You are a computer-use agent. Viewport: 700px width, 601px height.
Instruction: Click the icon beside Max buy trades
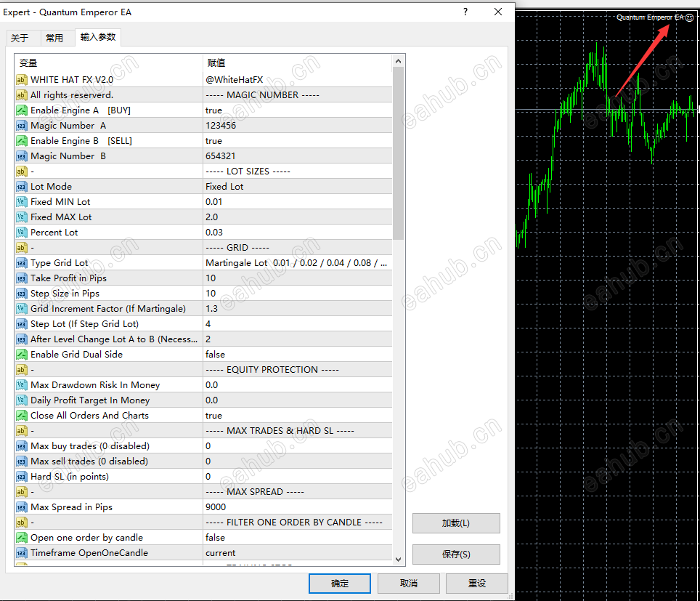[x=22, y=446]
